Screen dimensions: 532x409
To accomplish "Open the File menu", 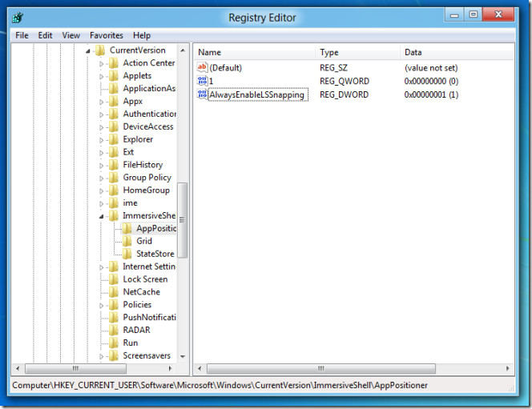I will [22, 35].
